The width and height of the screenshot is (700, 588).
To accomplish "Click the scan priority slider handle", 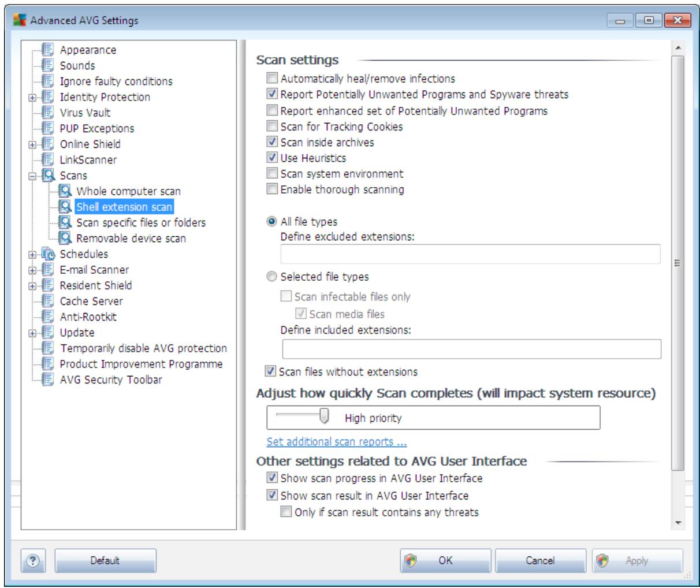I will [x=325, y=416].
